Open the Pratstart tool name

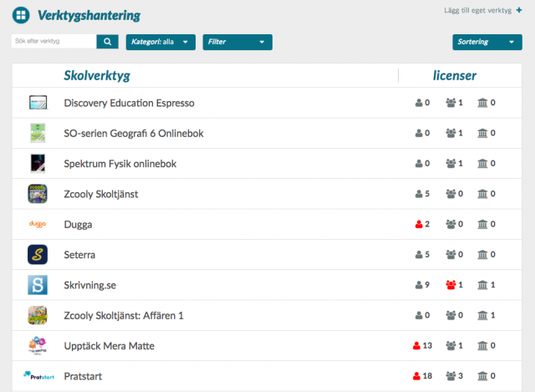click(x=83, y=376)
